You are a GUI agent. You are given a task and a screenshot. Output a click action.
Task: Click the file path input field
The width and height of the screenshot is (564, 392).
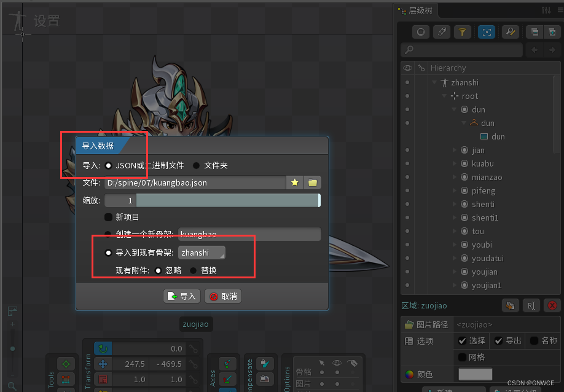[195, 182]
